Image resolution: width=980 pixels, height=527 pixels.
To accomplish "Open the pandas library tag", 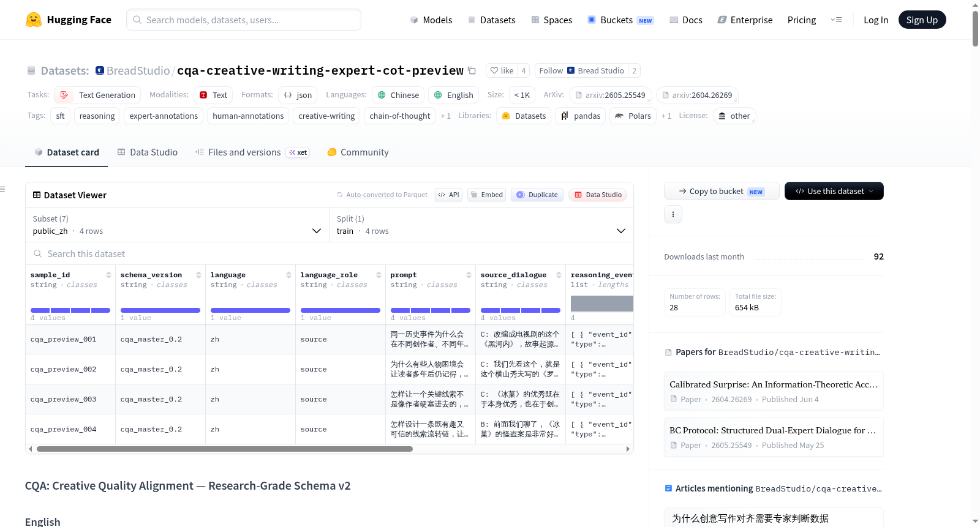I will (581, 116).
